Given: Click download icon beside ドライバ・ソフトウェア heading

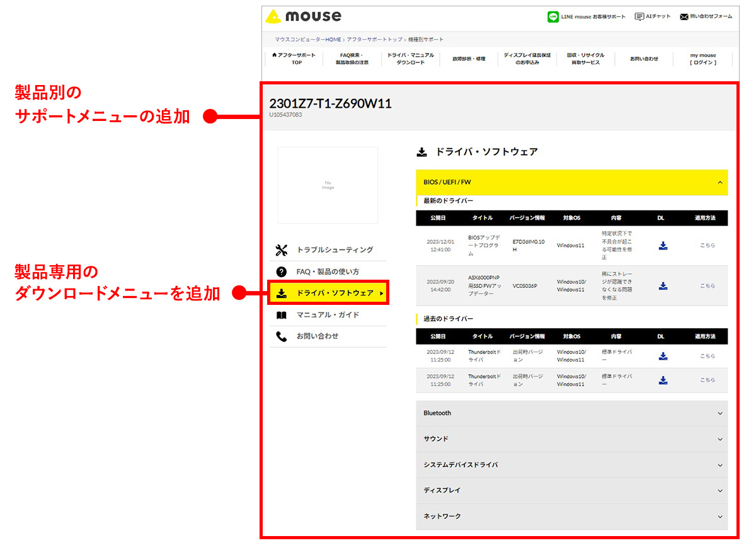Looking at the screenshot, I should tap(421, 152).
